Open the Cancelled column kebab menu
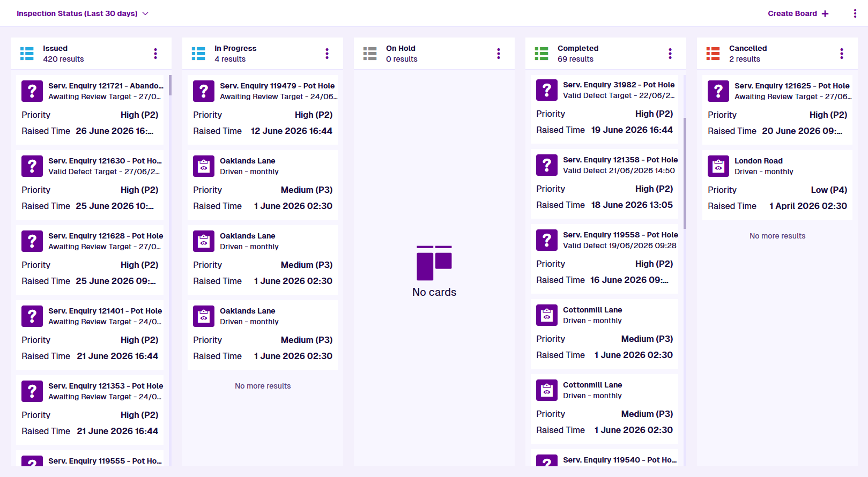 (x=842, y=54)
